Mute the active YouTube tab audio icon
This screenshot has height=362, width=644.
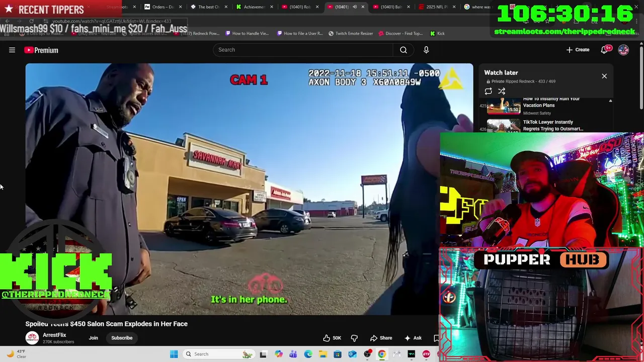[x=355, y=7]
